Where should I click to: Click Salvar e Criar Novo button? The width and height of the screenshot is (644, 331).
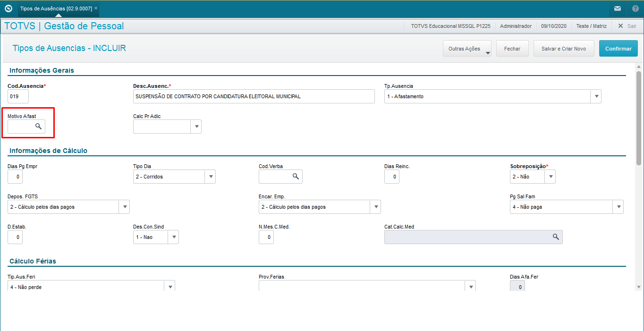564,49
